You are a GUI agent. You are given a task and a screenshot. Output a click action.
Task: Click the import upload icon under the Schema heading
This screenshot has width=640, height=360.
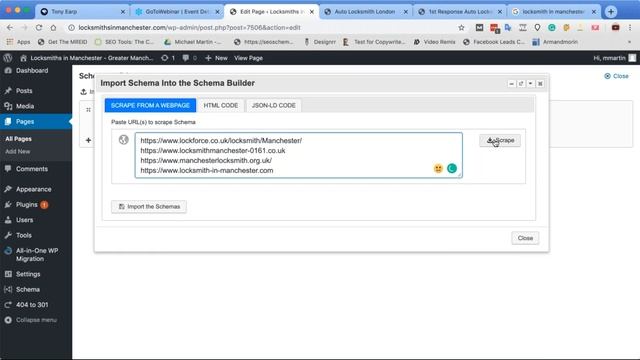pos(84,92)
